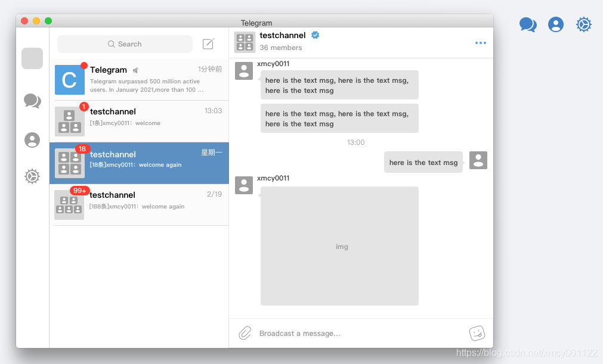Click the muted speaker icon beside Telegram
This screenshot has width=603, height=364.
(x=135, y=70)
